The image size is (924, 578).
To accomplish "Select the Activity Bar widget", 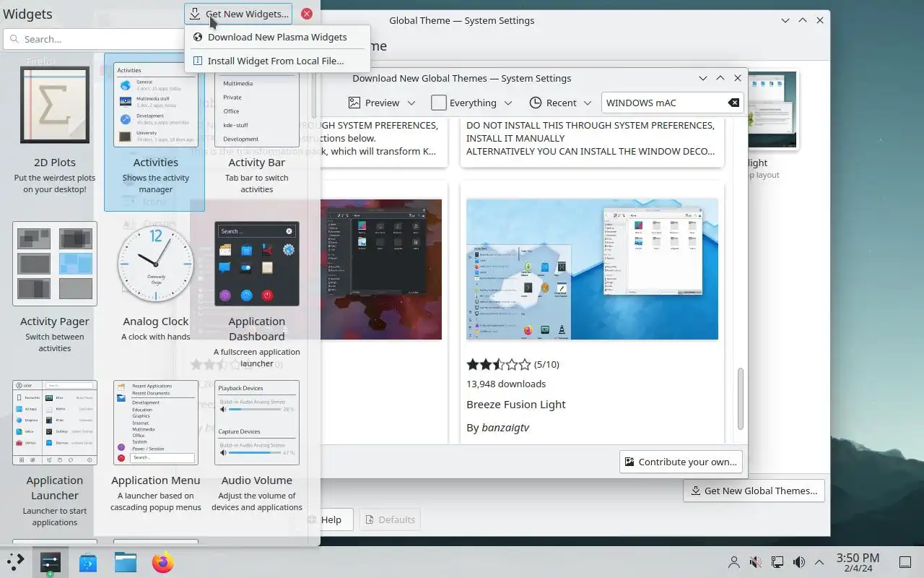I will click(x=257, y=131).
